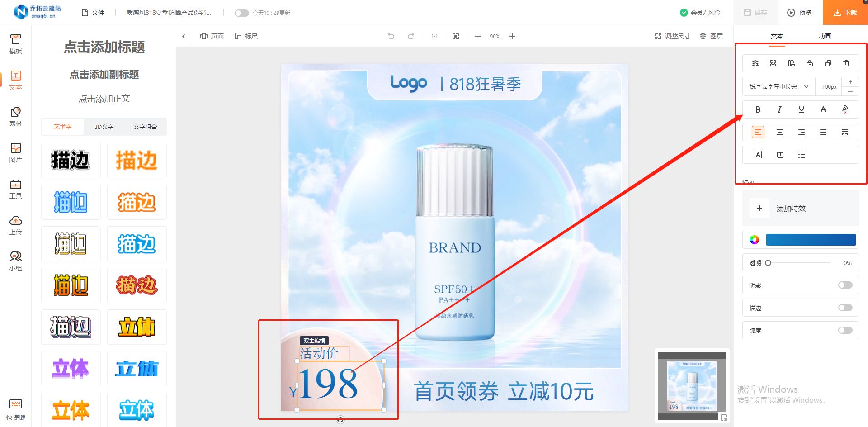Image resolution: width=868 pixels, height=427 pixels.
Task: Copy the selected element
Action: pyautogui.click(x=828, y=63)
